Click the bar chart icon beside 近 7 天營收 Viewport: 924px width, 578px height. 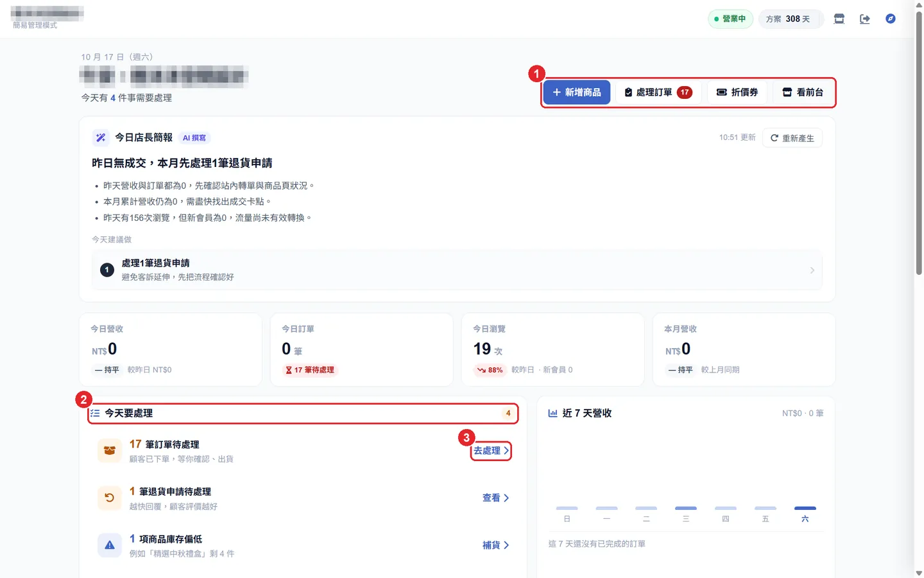click(x=552, y=413)
